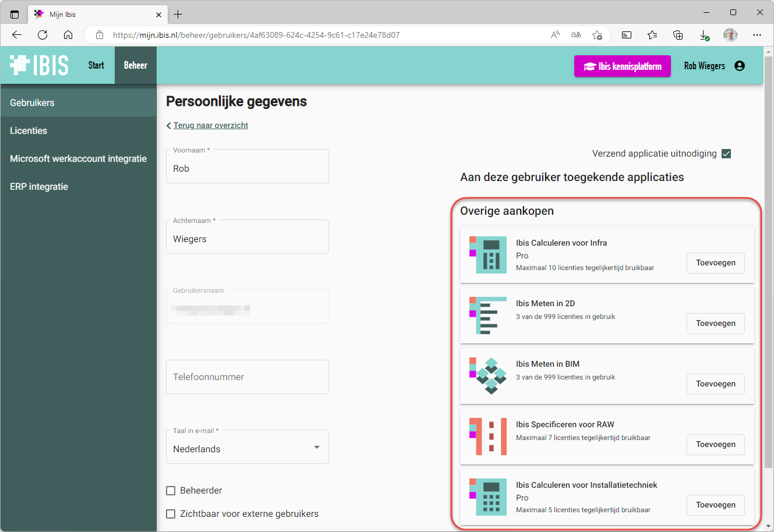The height and width of the screenshot is (532, 774).
Task: Open the browser downloads icon
Action: click(704, 35)
